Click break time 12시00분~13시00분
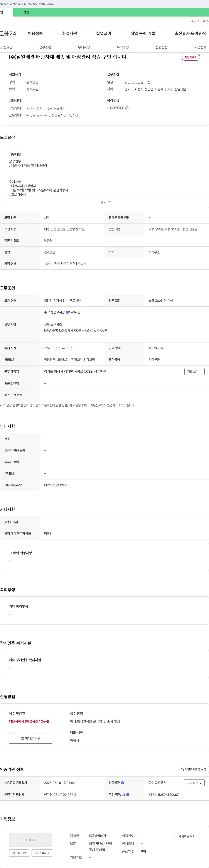 pyautogui.click(x=58, y=348)
